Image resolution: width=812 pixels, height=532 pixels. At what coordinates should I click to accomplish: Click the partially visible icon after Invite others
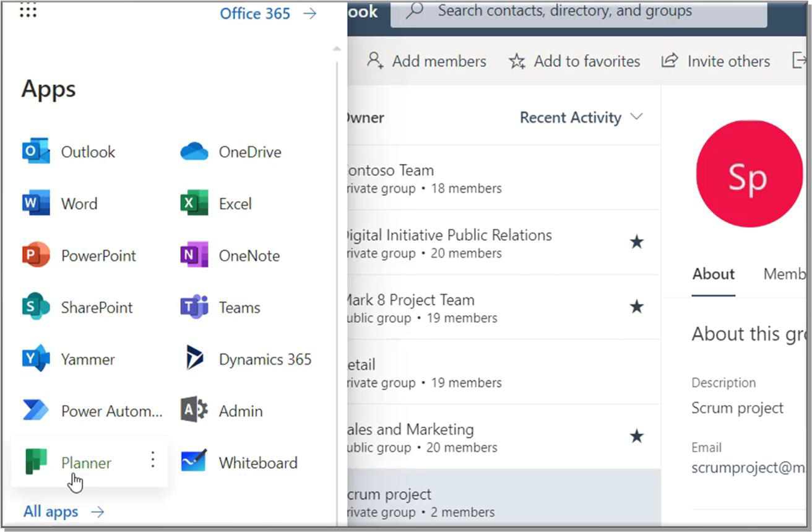coord(799,61)
